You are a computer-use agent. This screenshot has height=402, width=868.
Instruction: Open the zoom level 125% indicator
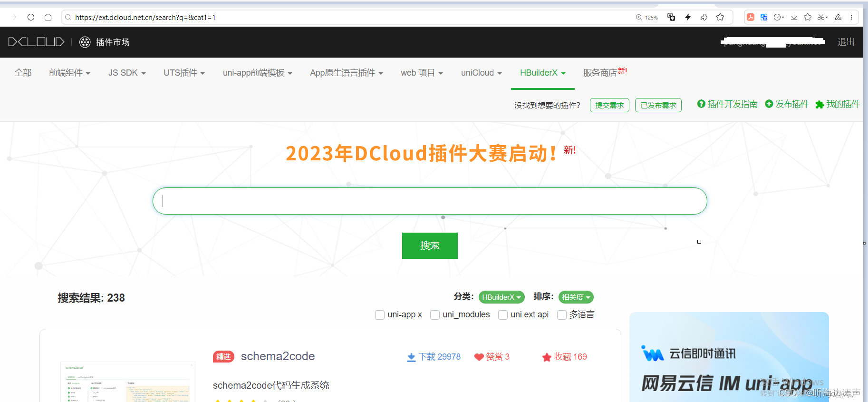pyautogui.click(x=647, y=18)
